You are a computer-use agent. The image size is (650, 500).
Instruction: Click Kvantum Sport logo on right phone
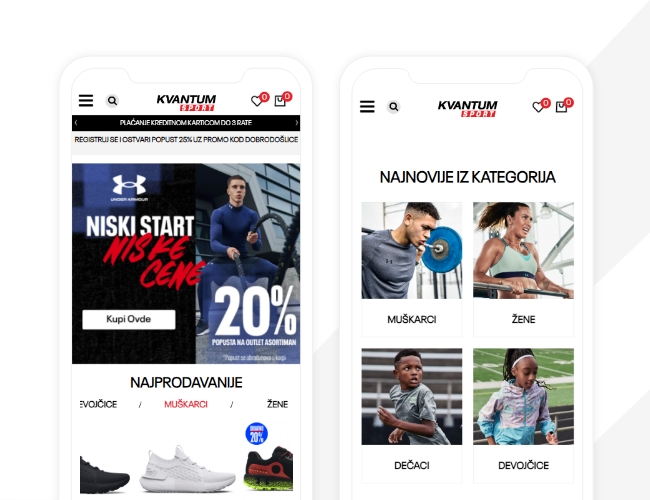[x=468, y=108]
